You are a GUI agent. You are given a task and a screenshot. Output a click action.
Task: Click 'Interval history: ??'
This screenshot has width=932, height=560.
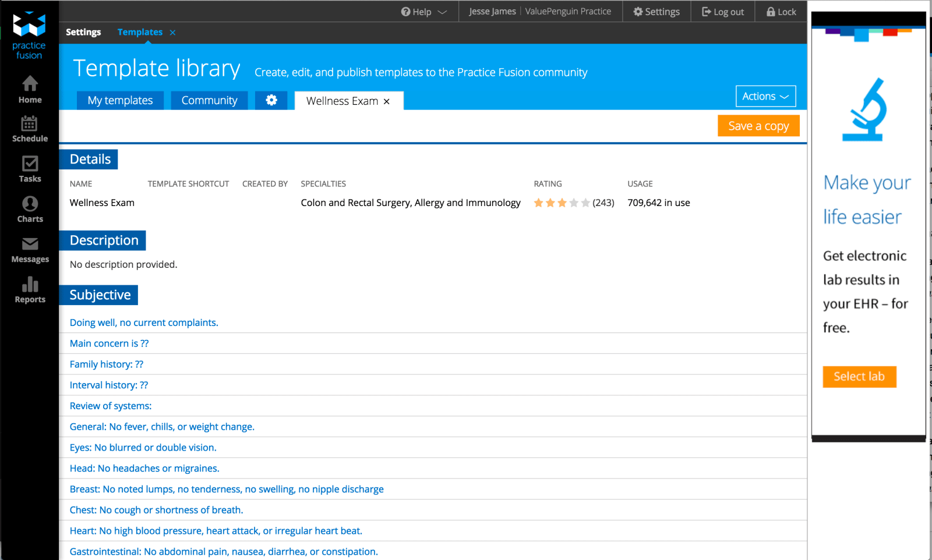(x=109, y=385)
